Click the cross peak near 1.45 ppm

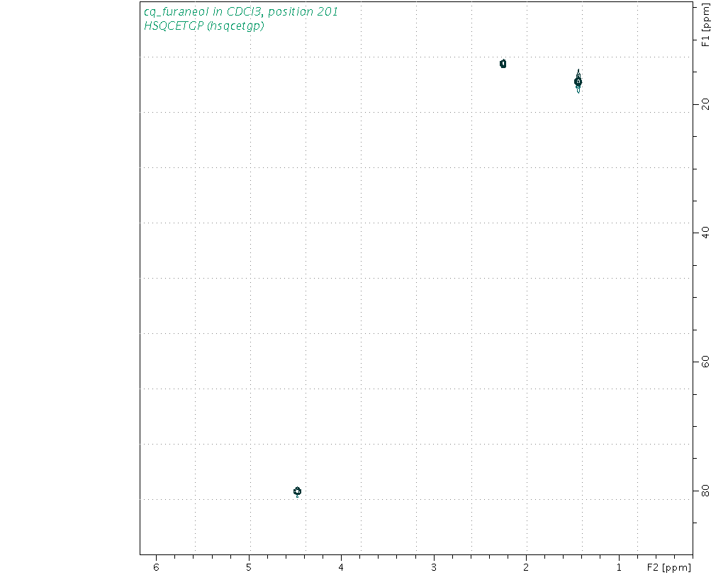pyautogui.click(x=578, y=82)
